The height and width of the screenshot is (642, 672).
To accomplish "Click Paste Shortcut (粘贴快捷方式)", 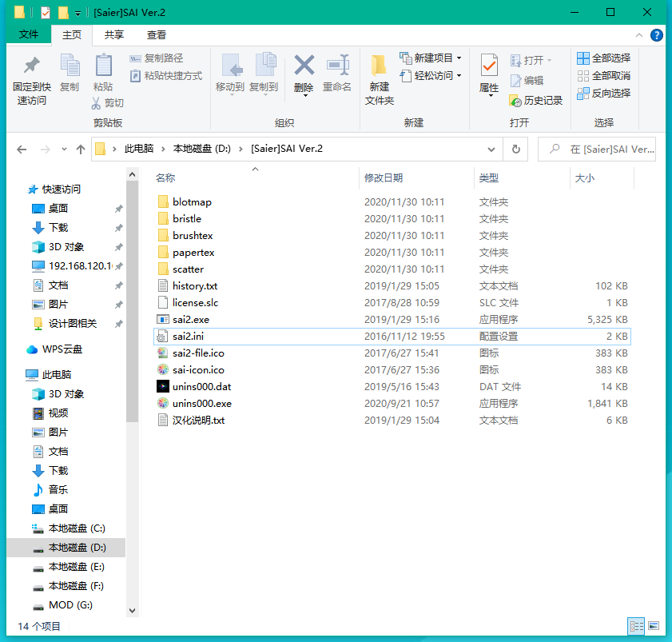I will (x=166, y=76).
